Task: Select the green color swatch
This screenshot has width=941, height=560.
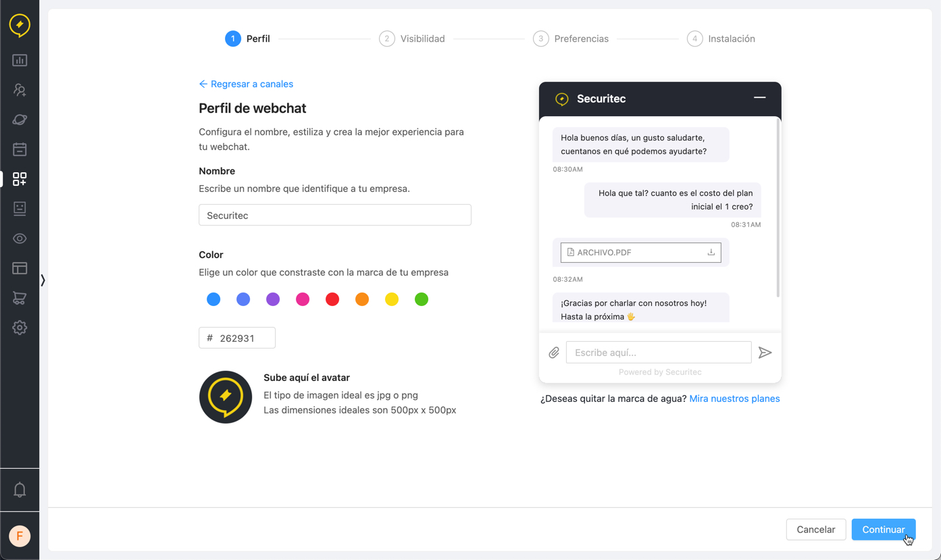Action: click(422, 299)
